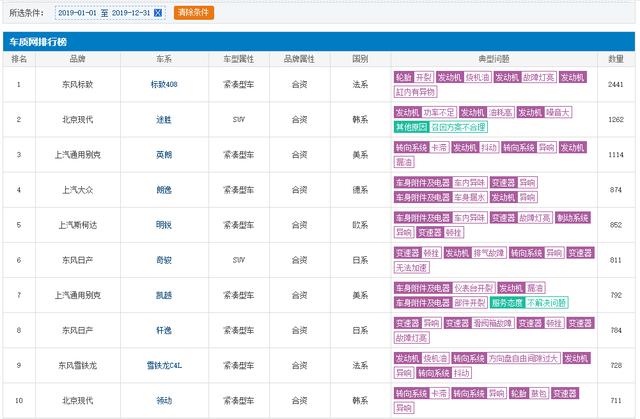Select the 典型问题 column header
The image size is (640, 419).
tap(494, 59)
